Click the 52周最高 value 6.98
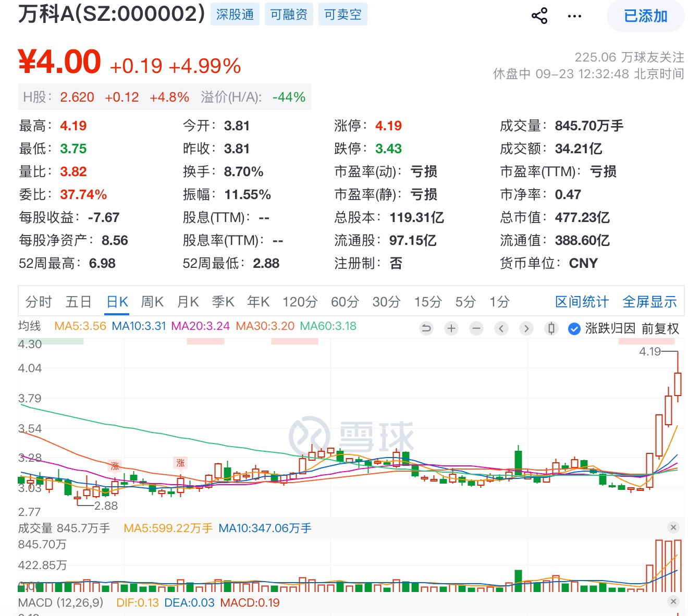 click(102, 263)
